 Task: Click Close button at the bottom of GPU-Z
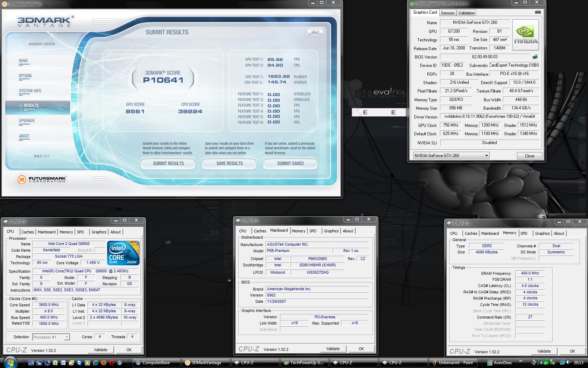(x=529, y=156)
